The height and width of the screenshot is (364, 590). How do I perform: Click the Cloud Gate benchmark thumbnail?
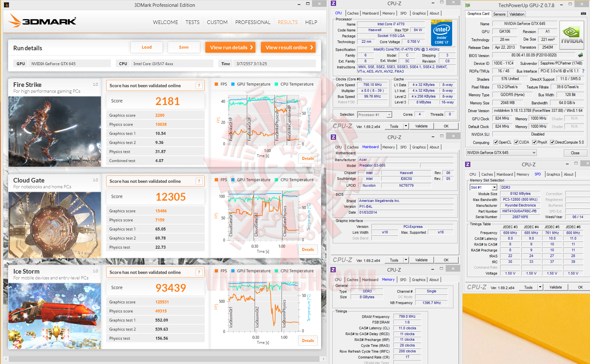[x=55, y=225]
